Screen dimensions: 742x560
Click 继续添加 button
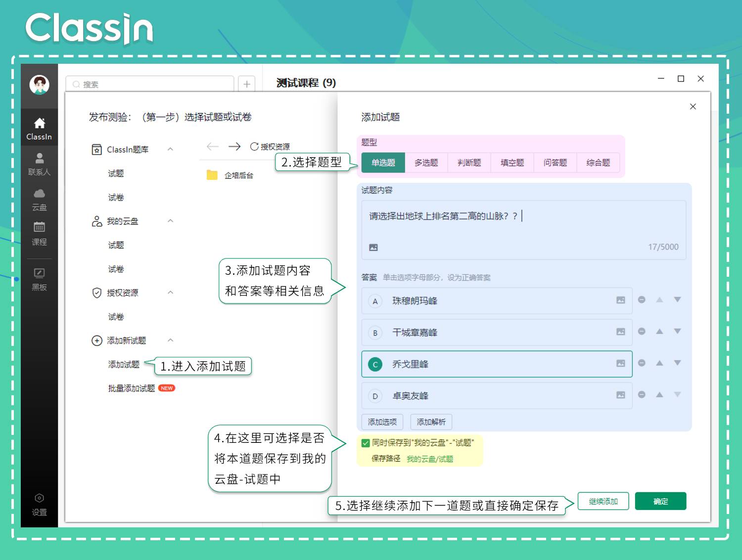click(603, 501)
